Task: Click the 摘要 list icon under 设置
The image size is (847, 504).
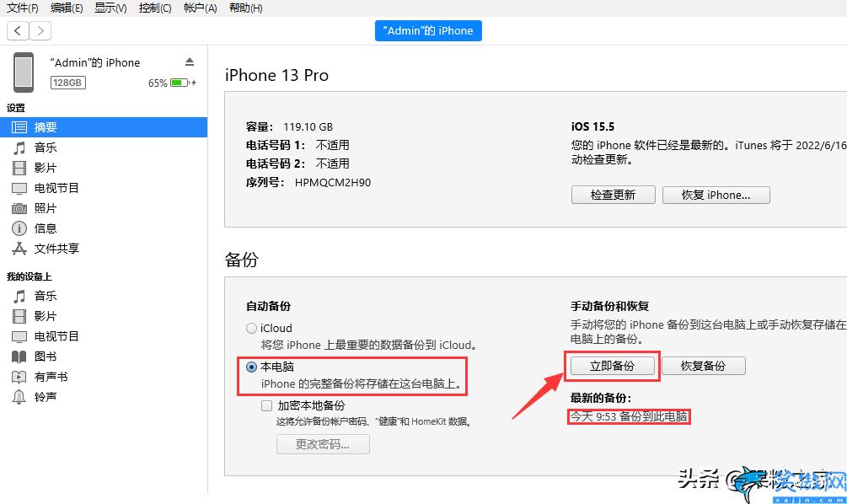Action: point(19,127)
